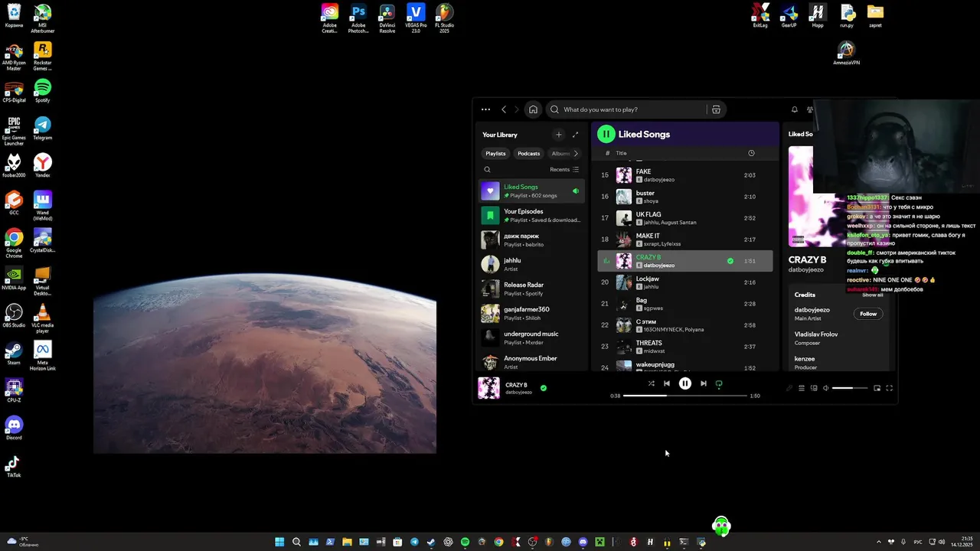
Task: Select track MAKE IT
Action: pos(685,240)
